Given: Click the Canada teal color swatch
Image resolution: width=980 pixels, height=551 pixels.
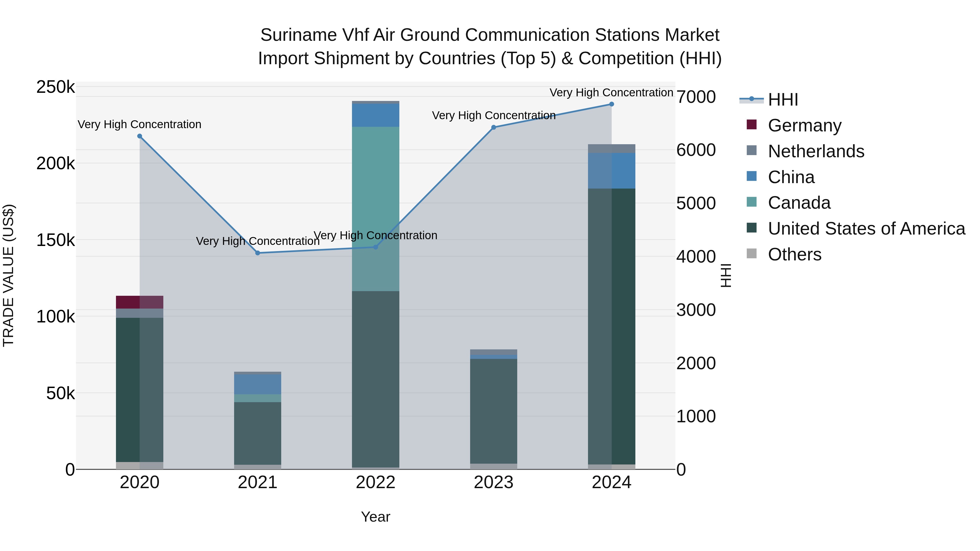Looking at the screenshot, I should click(752, 202).
